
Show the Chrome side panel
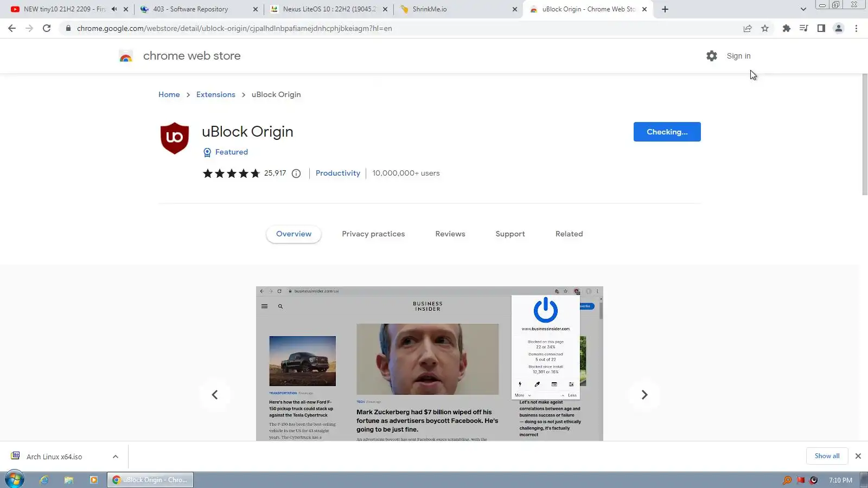[821, 28]
